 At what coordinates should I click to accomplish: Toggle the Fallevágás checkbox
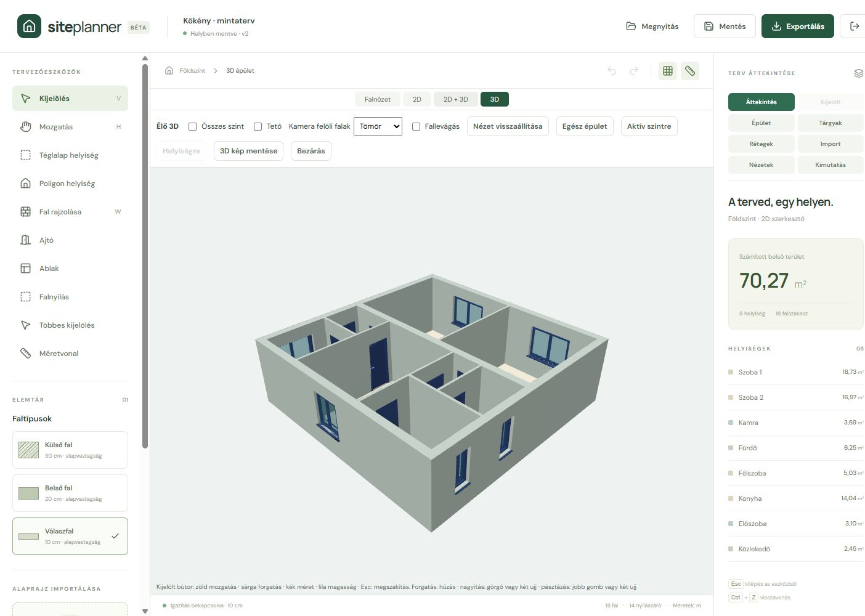coord(416,126)
